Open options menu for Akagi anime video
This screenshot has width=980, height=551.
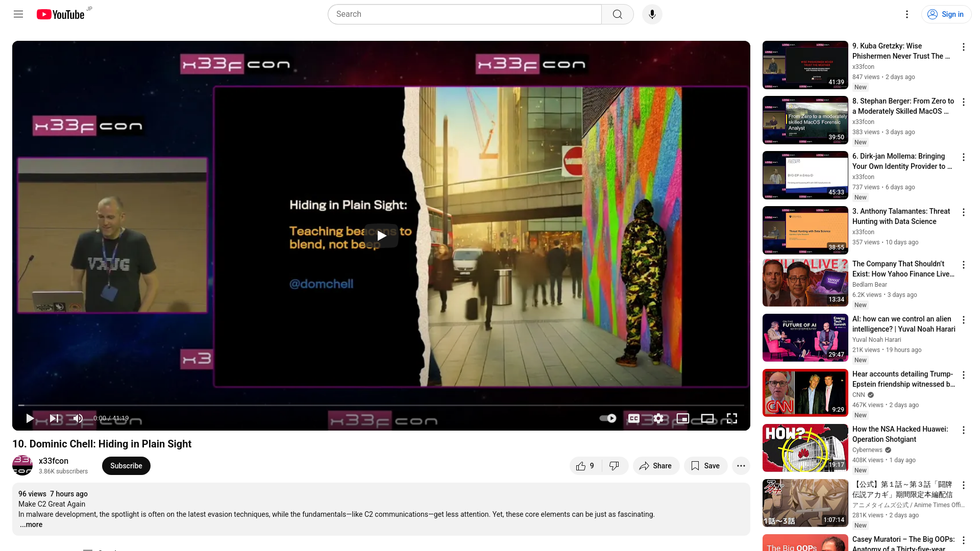tap(964, 485)
